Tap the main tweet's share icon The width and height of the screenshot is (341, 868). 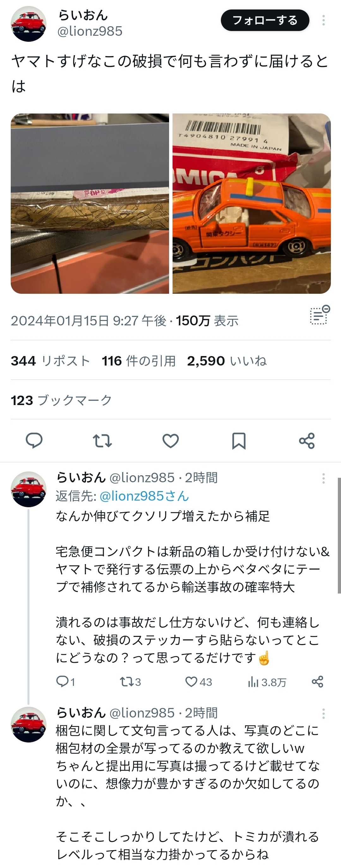click(307, 441)
